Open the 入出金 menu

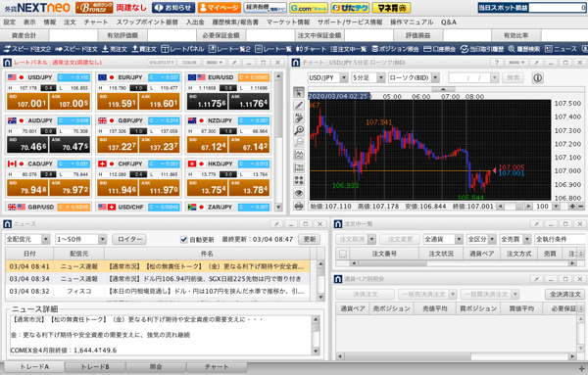(x=195, y=23)
